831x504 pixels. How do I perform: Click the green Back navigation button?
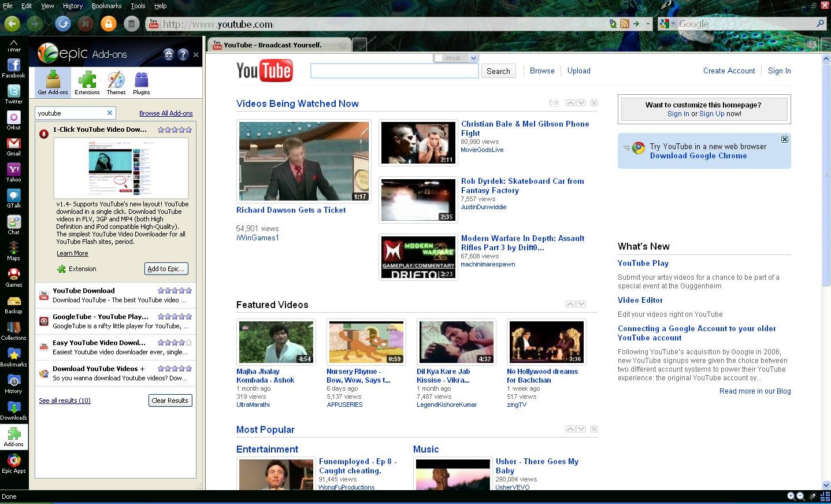13,24
